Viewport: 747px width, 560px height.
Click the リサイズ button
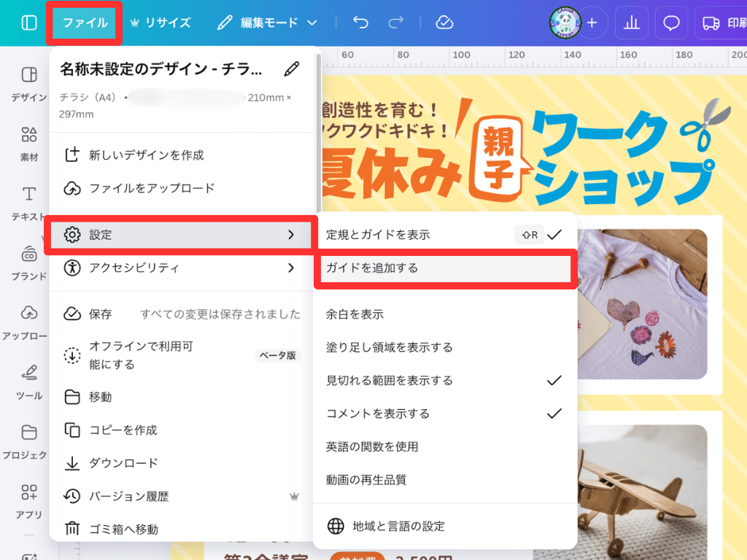click(x=160, y=23)
